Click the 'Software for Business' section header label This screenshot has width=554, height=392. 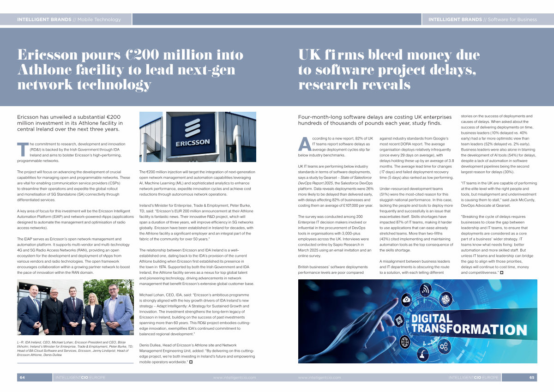pyautogui.click(x=512, y=19)
